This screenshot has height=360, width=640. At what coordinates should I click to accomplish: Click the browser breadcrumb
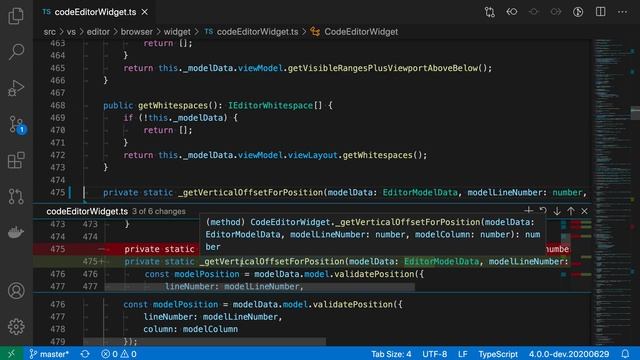click(137, 32)
